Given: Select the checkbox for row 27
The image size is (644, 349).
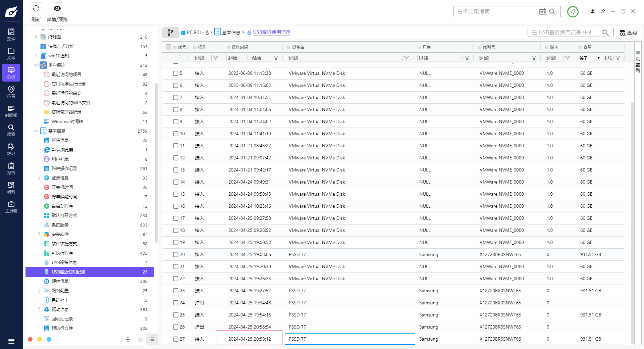Looking at the screenshot, I should (176, 339).
